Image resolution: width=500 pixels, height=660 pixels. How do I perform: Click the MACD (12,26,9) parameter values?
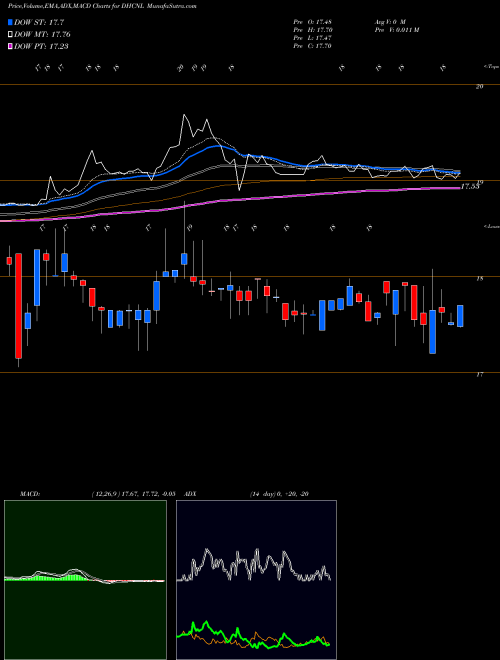133,494
